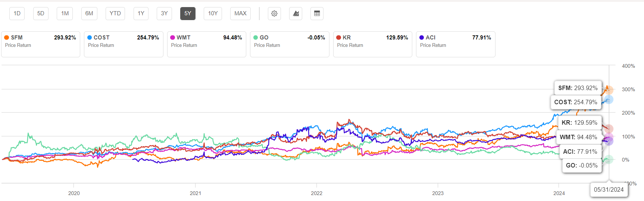
Task: Click the ACI purple color dot
Action: 422,38
